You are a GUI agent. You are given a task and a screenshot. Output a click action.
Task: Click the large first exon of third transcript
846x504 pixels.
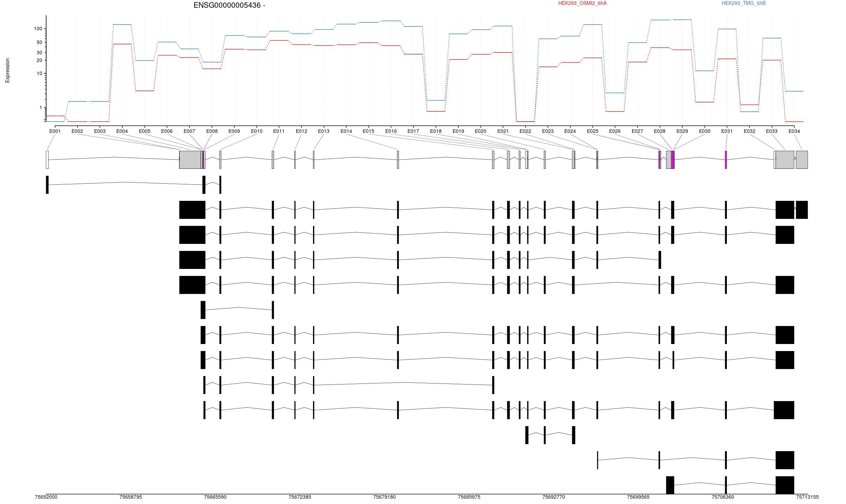192,235
